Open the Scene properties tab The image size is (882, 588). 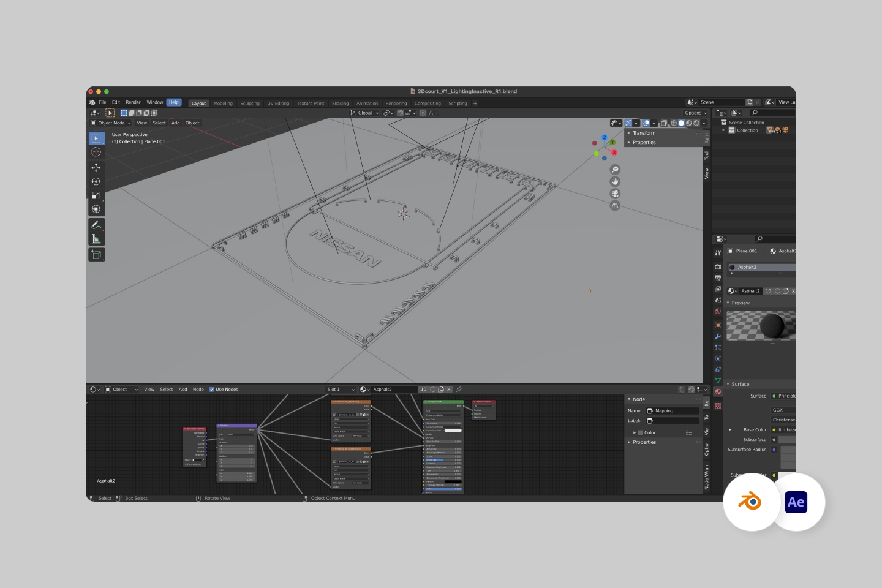point(718,300)
